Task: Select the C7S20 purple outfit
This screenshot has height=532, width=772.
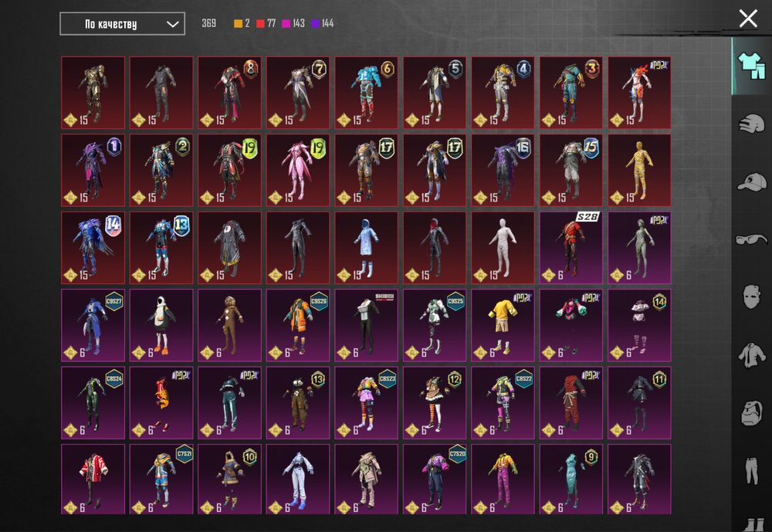Action: click(x=435, y=479)
